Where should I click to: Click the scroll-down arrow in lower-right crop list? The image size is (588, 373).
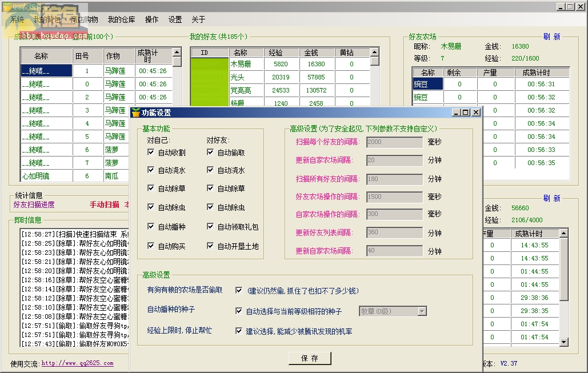(564, 342)
